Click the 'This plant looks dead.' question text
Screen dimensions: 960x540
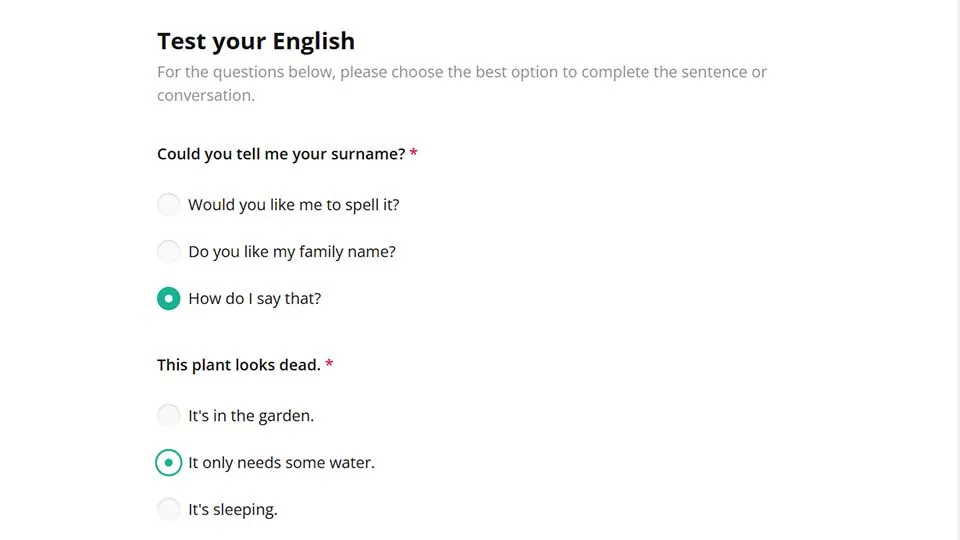[x=239, y=365]
